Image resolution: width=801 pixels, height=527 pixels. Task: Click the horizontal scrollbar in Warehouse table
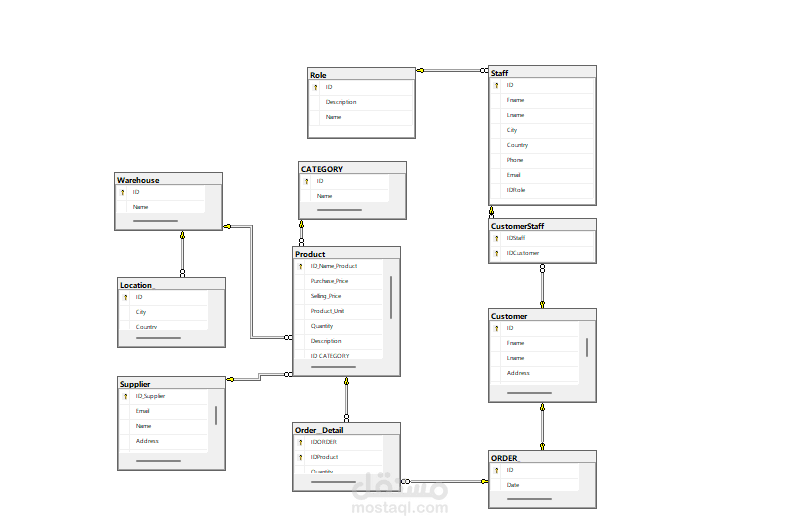tap(155, 221)
